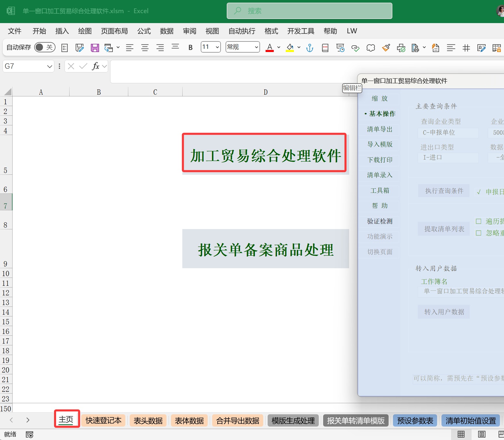The width and height of the screenshot is (504, 440).
Task: Click the picture edit pencil icon
Action: tap(481, 48)
